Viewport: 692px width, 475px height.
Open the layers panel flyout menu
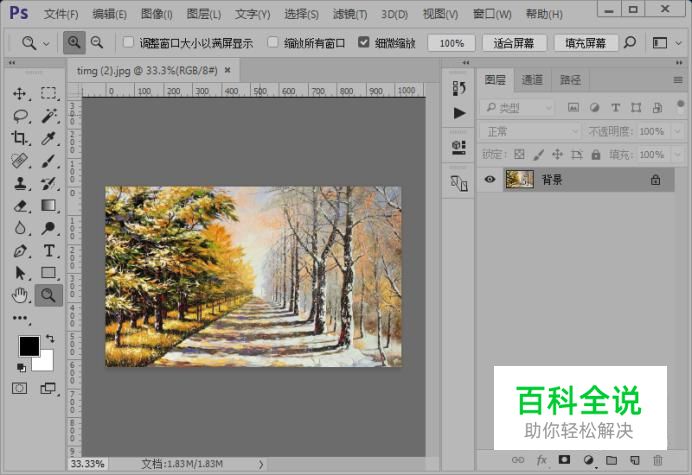tap(678, 80)
